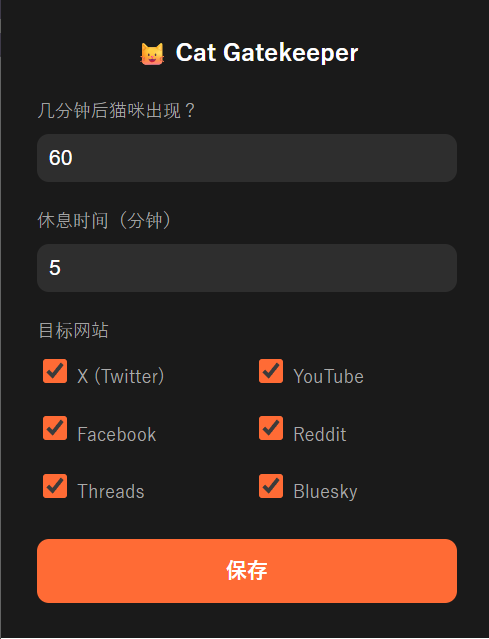Click the cat emoji logo icon
This screenshot has width=489, height=639.
[152, 53]
